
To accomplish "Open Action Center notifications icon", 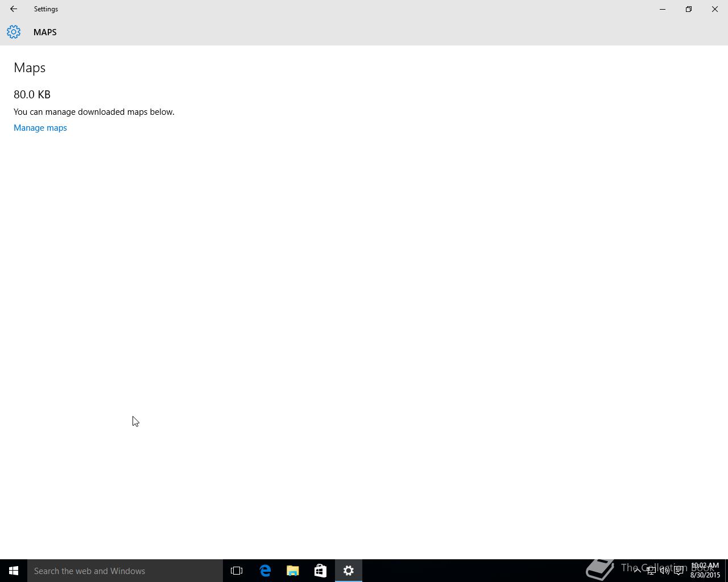I will click(x=679, y=571).
